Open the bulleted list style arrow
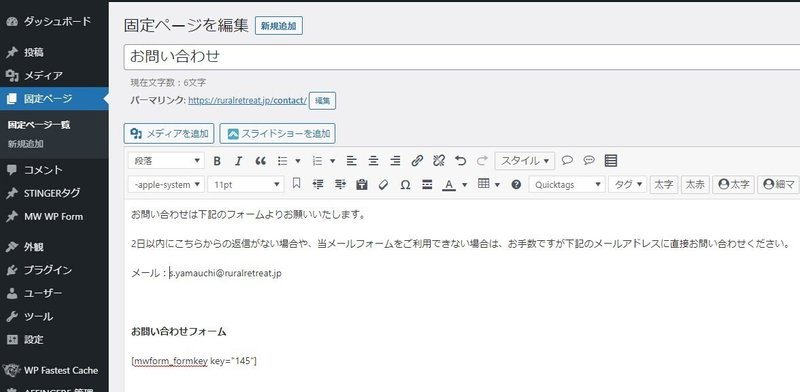The height and width of the screenshot is (392, 800). pyautogui.click(x=298, y=161)
